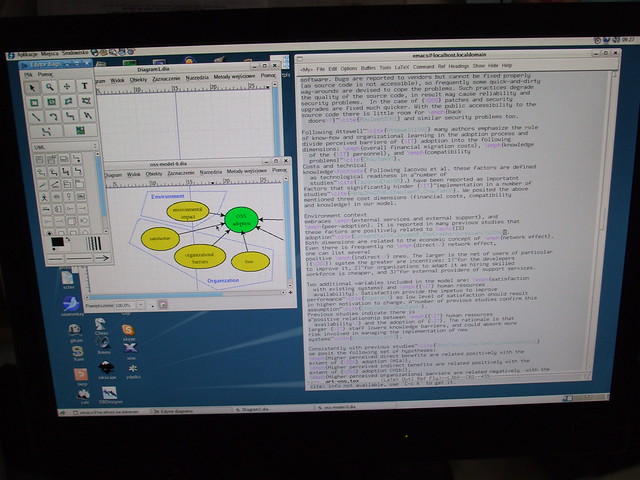
Task: Open the seamonkey desktop icon
Action: tap(72, 306)
